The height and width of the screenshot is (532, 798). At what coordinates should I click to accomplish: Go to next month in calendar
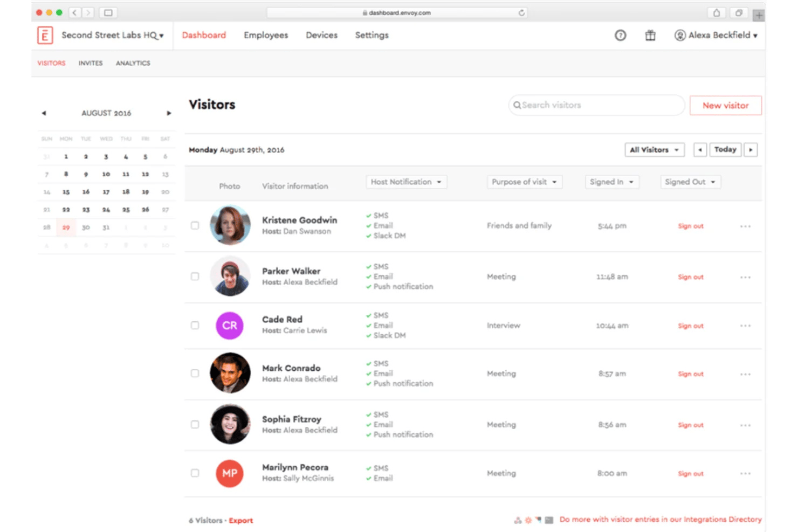tap(169, 113)
